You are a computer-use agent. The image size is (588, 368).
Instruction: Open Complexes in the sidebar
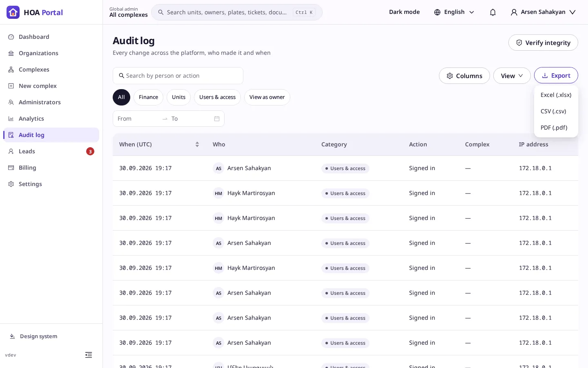pos(51,70)
